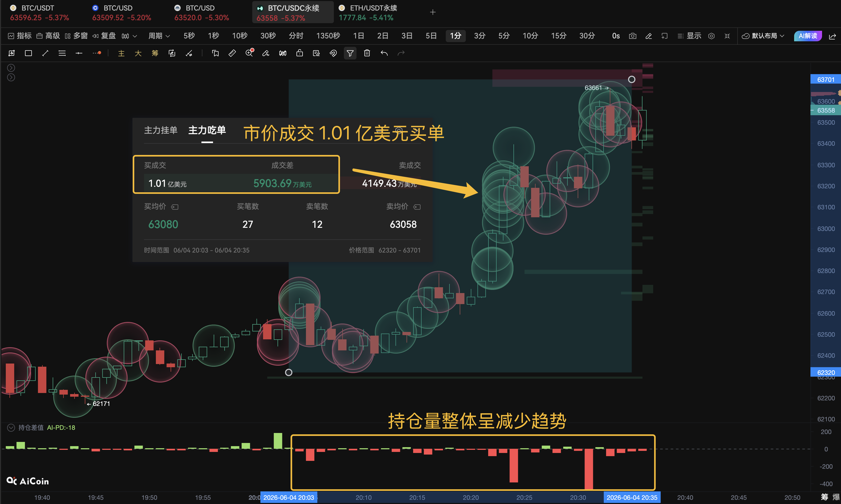The height and width of the screenshot is (504, 841).
Task: Select the 分时 timeframe
Action: tap(296, 36)
